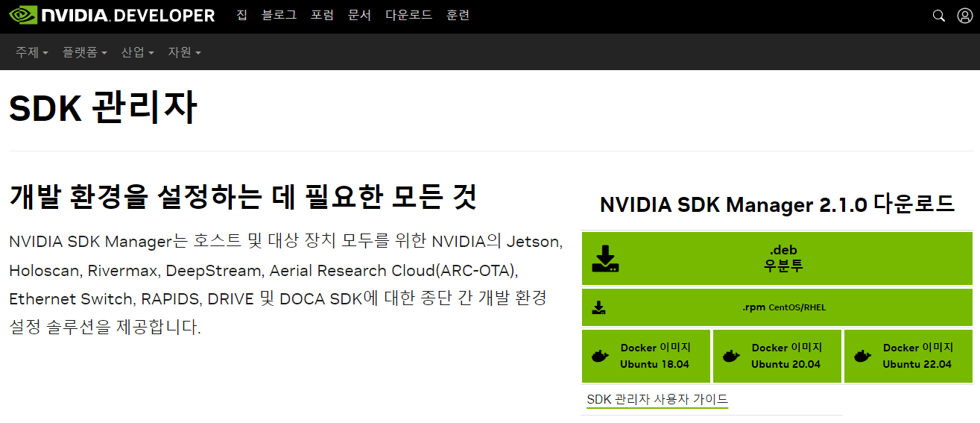Go to 집 in top navigation

[241, 15]
